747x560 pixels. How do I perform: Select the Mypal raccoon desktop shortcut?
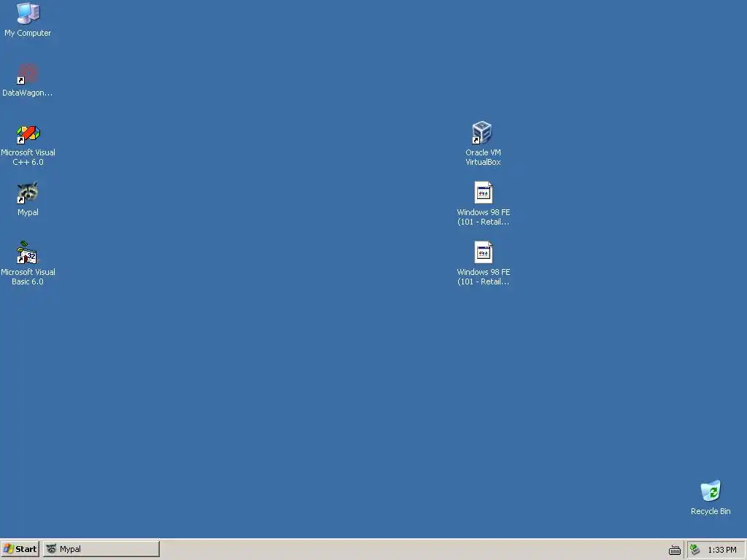coord(28,193)
